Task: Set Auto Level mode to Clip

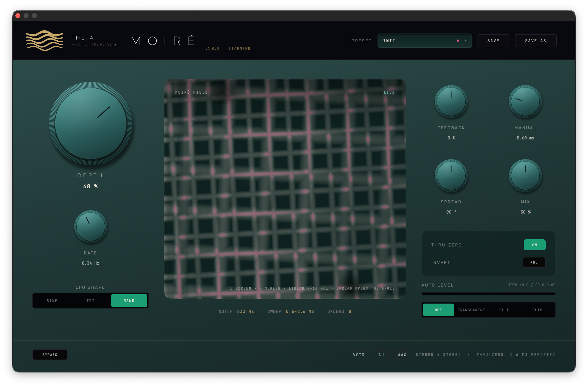Action: pos(537,310)
